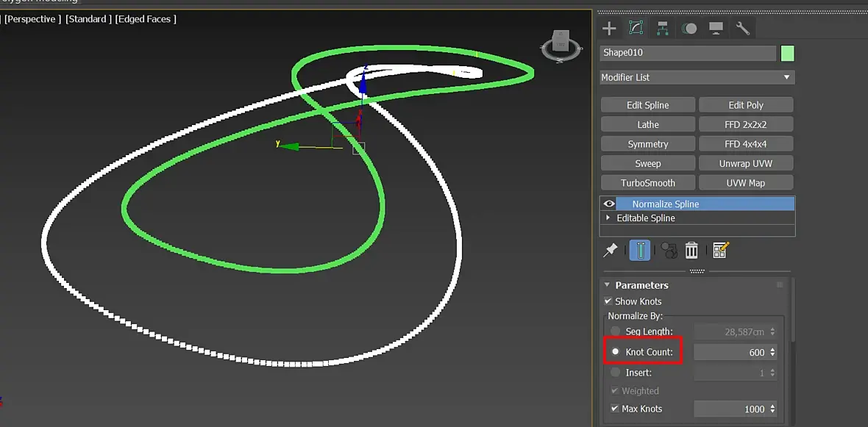Open the Utilities wrench tab
Image resolution: width=868 pixels, height=427 pixels.
(x=742, y=28)
